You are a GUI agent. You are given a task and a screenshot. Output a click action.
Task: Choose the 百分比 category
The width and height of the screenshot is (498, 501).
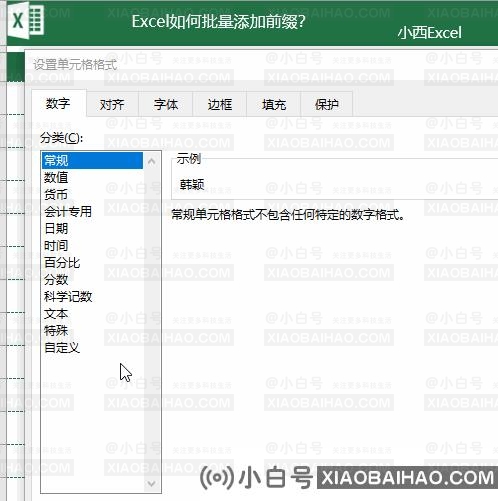(92, 263)
